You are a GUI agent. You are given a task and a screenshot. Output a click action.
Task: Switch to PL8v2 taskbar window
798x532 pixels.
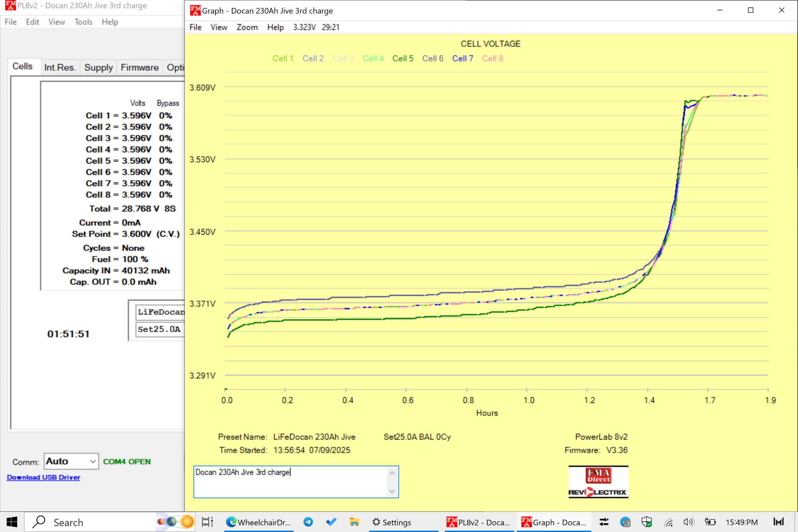[478, 522]
